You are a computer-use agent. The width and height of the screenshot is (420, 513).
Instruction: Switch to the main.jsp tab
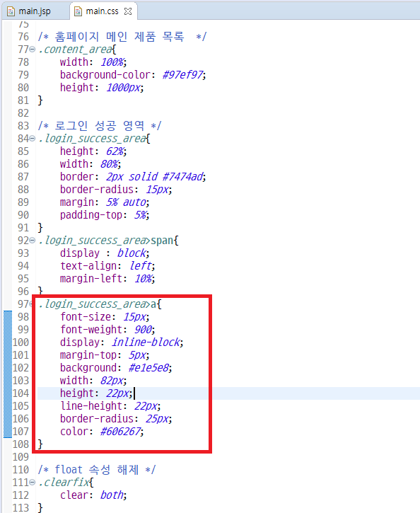coord(35,11)
